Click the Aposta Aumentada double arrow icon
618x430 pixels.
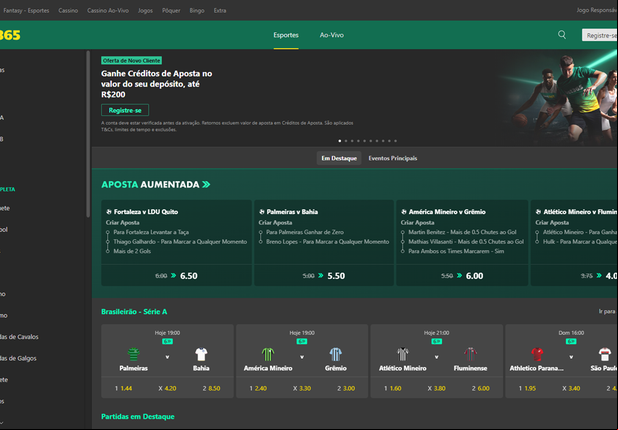point(206,184)
